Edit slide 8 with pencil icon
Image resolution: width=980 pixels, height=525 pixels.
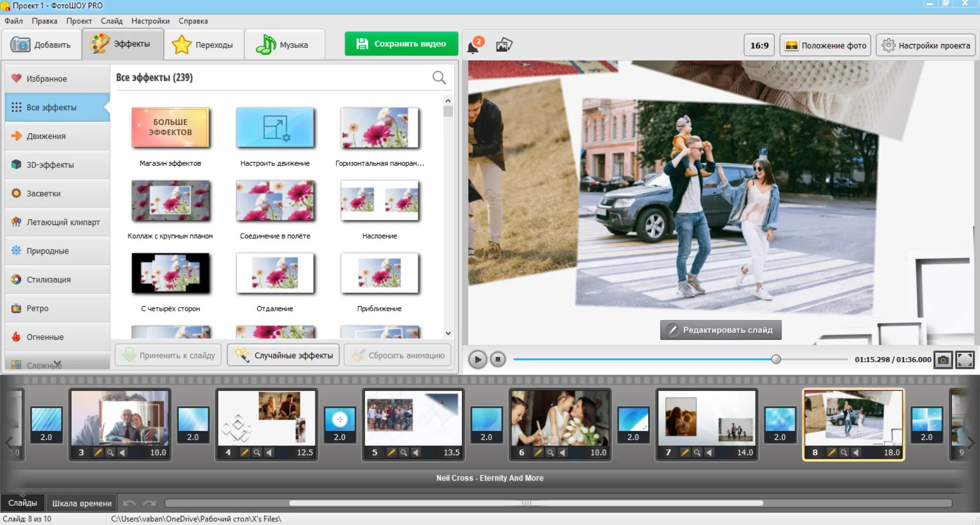831,453
